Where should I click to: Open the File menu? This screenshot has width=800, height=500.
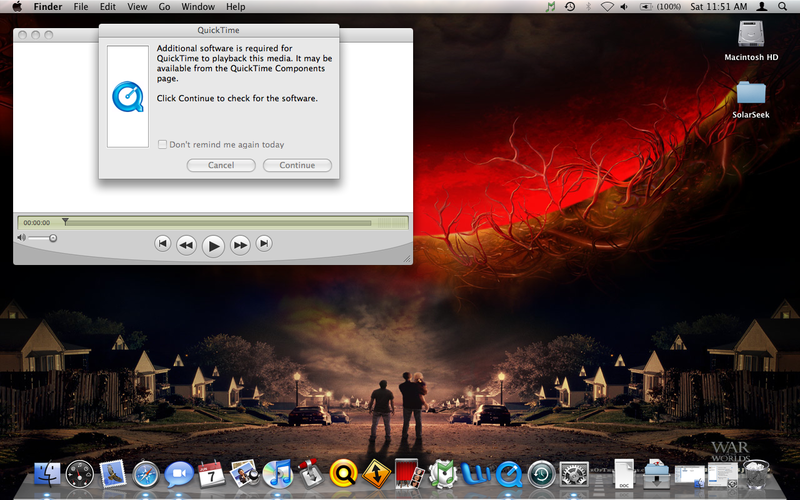point(81,7)
